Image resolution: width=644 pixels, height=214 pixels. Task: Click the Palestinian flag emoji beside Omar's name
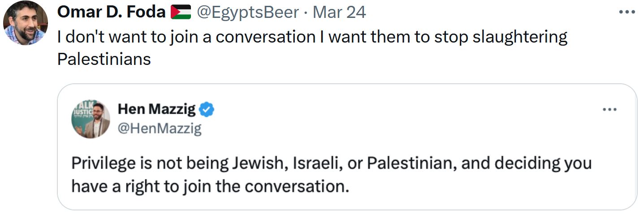point(181,12)
